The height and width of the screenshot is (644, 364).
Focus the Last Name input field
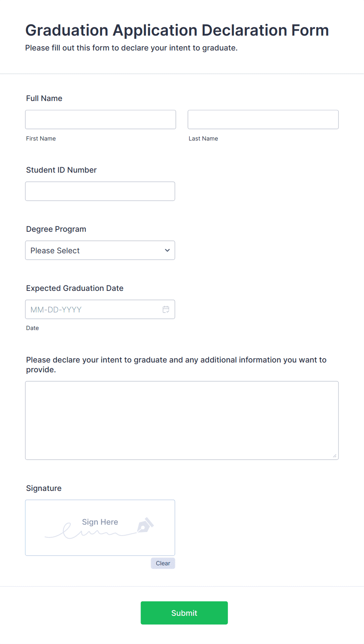click(x=263, y=119)
